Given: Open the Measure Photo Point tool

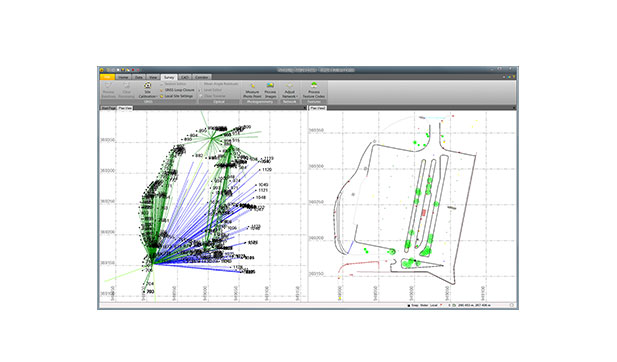Looking at the screenshot, I should pos(252,90).
